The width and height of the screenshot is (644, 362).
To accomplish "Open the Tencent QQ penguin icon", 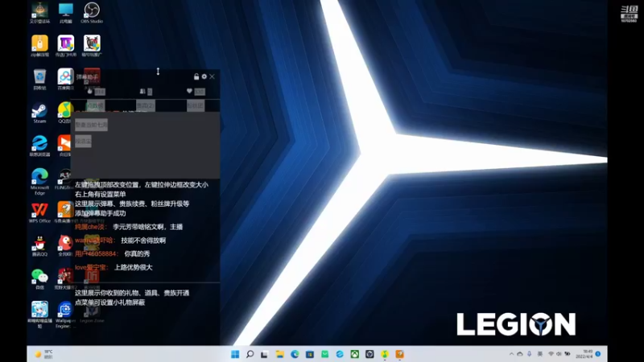I will [x=39, y=245].
